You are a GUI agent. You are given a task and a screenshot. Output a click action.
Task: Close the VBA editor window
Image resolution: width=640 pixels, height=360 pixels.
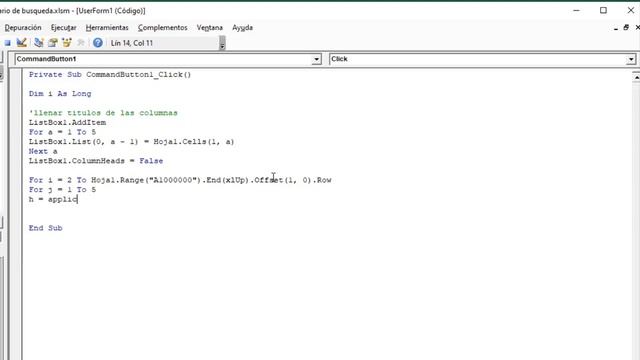click(x=631, y=11)
